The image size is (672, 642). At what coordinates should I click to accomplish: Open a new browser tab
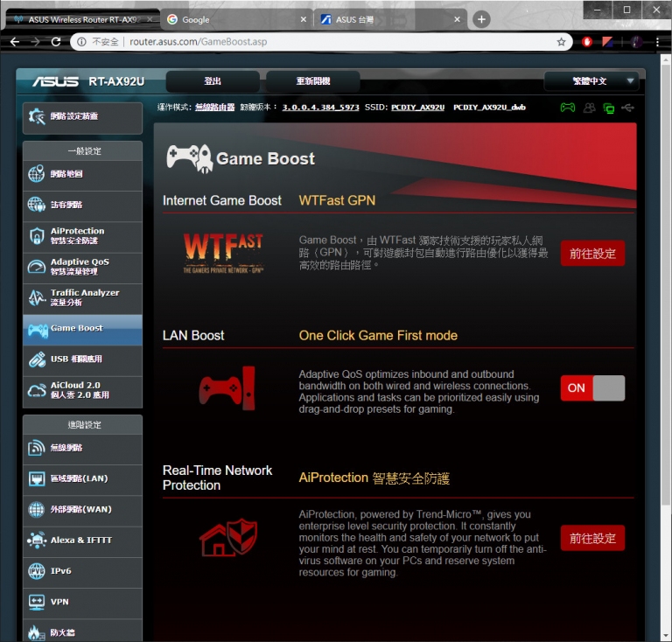[x=481, y=19]
